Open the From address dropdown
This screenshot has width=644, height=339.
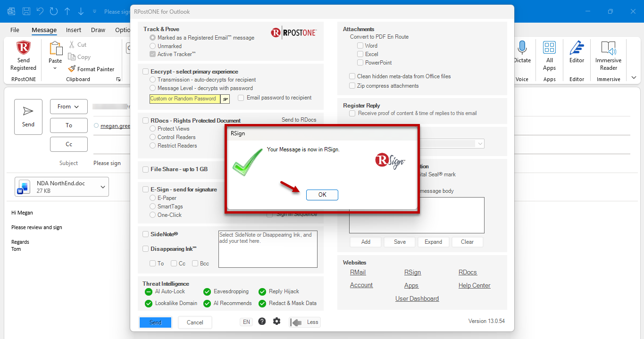pos(69,107)
